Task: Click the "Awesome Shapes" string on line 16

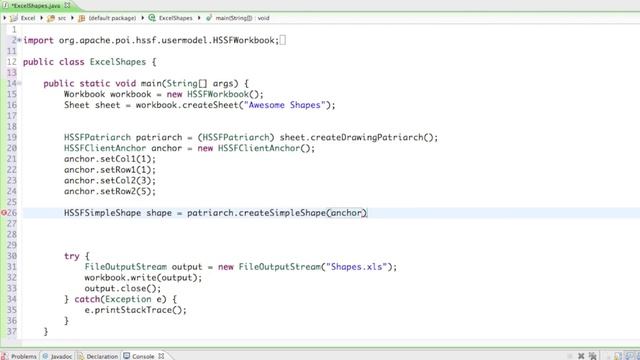Action: (x=284, y=105)
